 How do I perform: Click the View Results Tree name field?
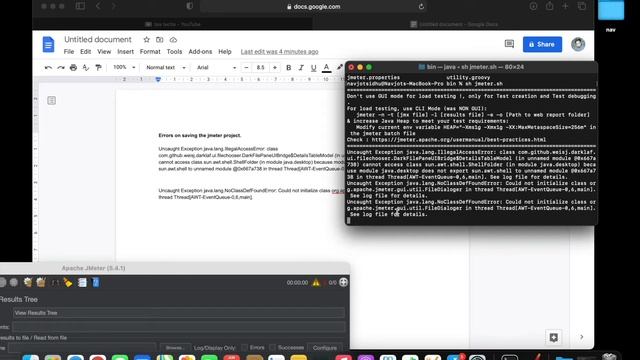point(179,313)
